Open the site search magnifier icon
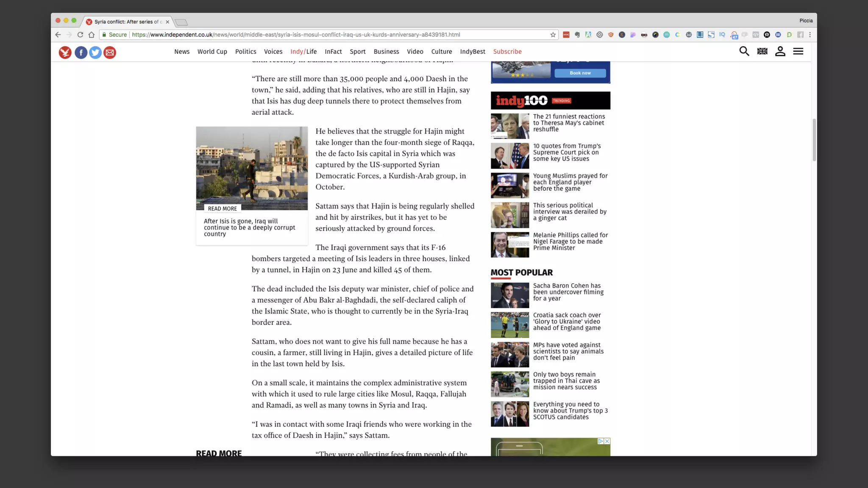Screen dimensions: 868x488 [x=744, y=51]
